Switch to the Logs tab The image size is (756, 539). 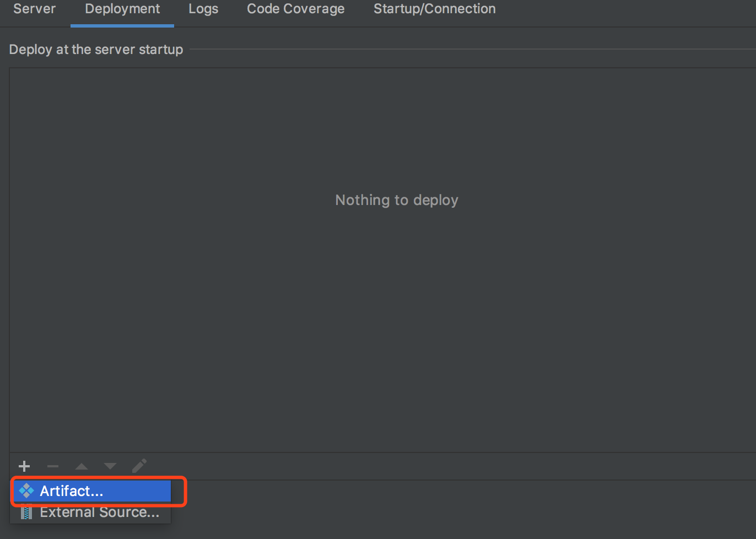tap(203, 9)
